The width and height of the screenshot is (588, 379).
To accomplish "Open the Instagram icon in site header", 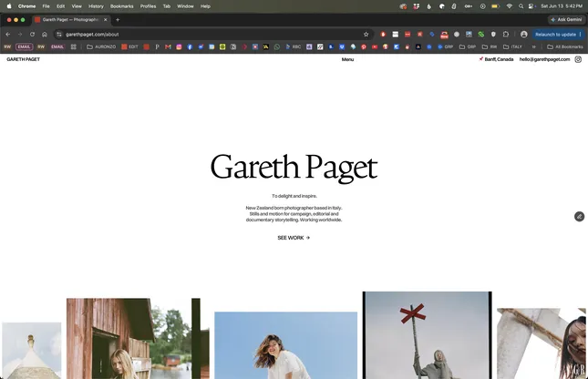I will [578, 59].
